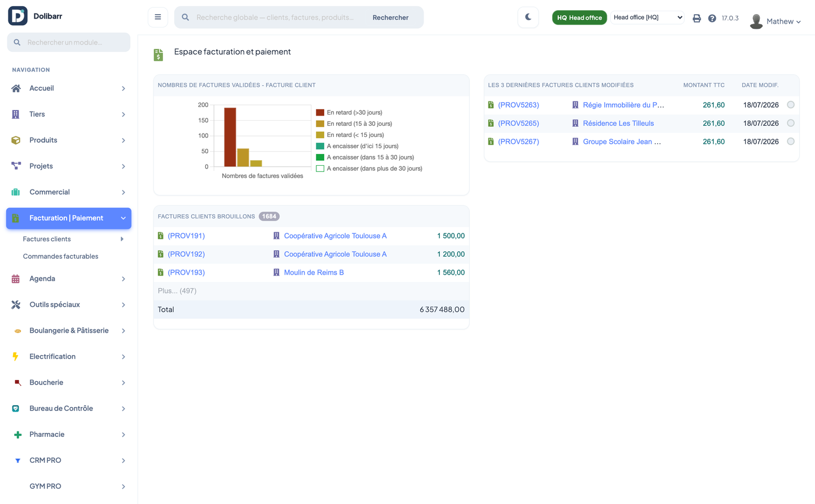Click the HQ Head office green badge
The width and height of the screenshot is (815, 504).
[x=579, y=17]
